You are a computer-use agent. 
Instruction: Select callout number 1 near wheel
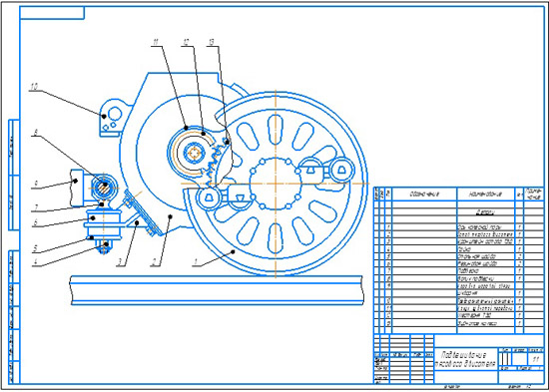click(197, 261)
